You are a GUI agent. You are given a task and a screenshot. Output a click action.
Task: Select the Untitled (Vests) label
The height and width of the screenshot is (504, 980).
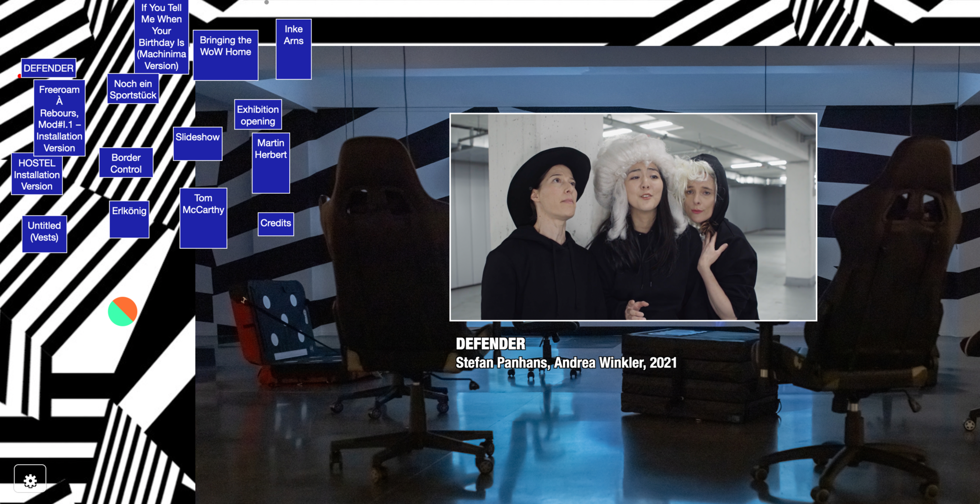point(44,234)
